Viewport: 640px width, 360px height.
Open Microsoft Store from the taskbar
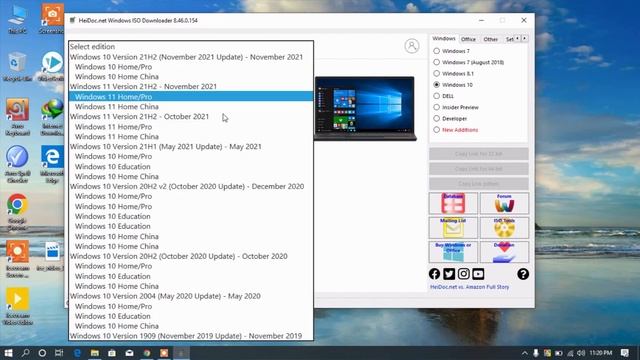(x=112, y=353)
